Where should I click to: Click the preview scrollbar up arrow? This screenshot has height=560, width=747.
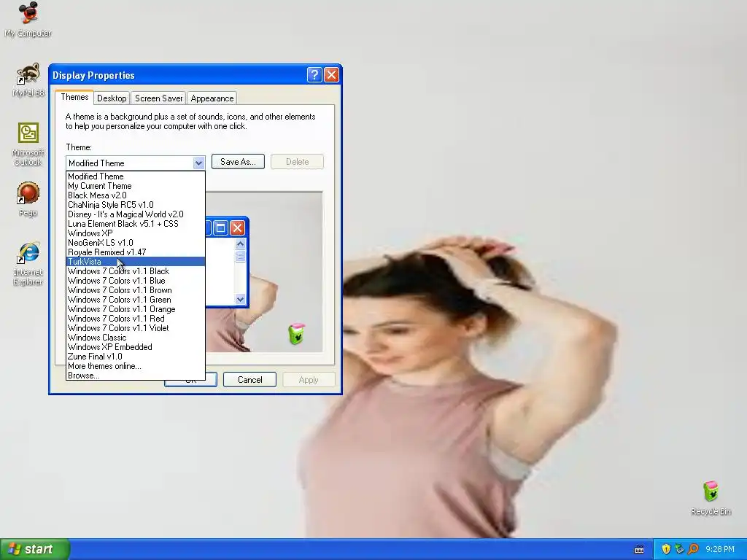[x=240, y=244]
